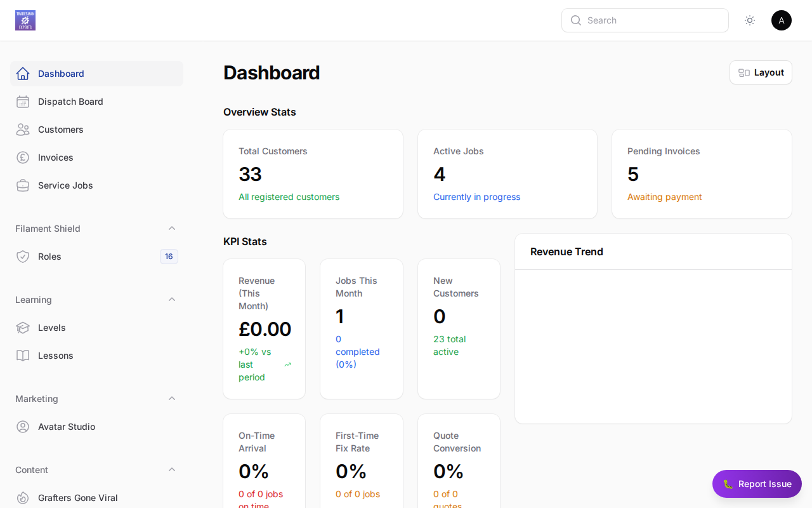The height and width of the screenshot is (508, 812).
Task: Collapse the Learning section
Action: 172,299
